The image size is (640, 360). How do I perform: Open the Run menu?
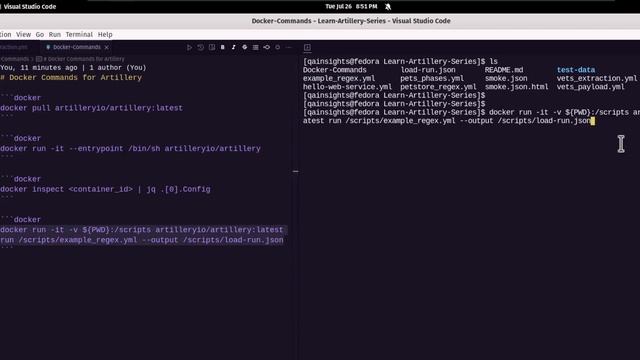(x=55, y=35)
